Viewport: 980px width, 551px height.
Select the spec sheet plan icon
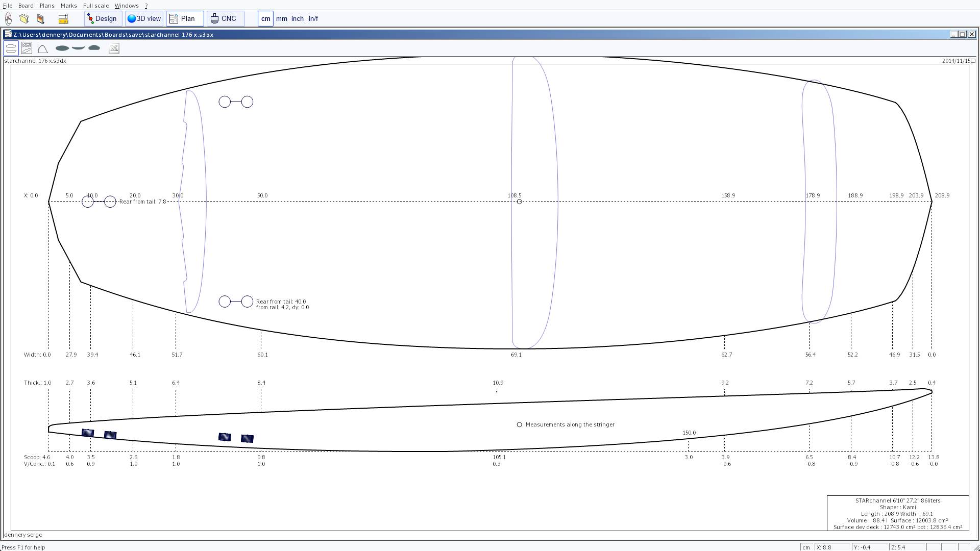coord(27,48)
